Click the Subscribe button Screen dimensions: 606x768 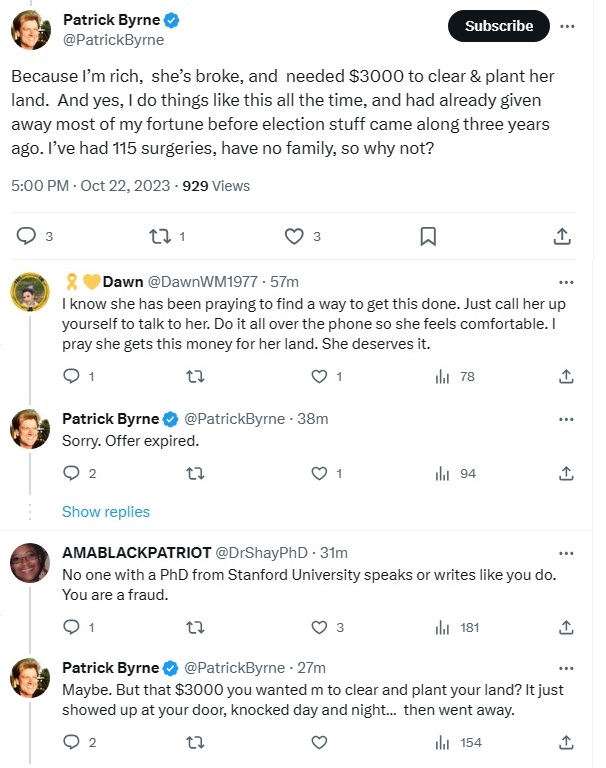click(498, 26)
